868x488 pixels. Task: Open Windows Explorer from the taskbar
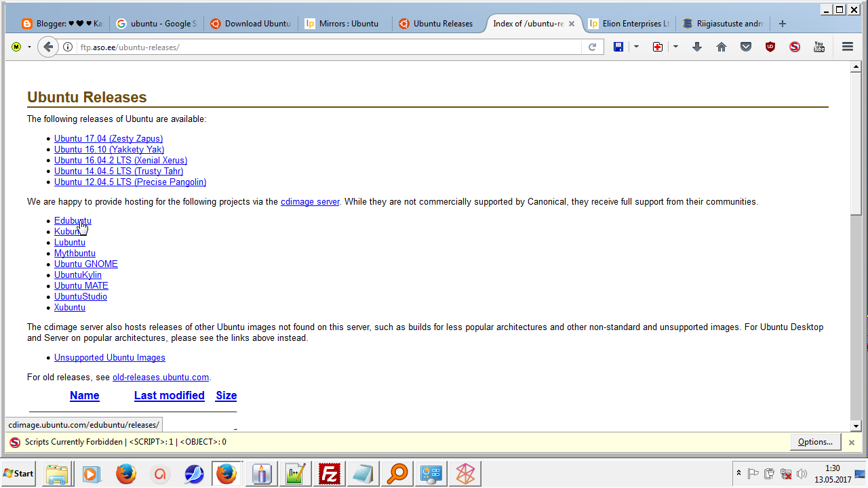tap(58, 474)
